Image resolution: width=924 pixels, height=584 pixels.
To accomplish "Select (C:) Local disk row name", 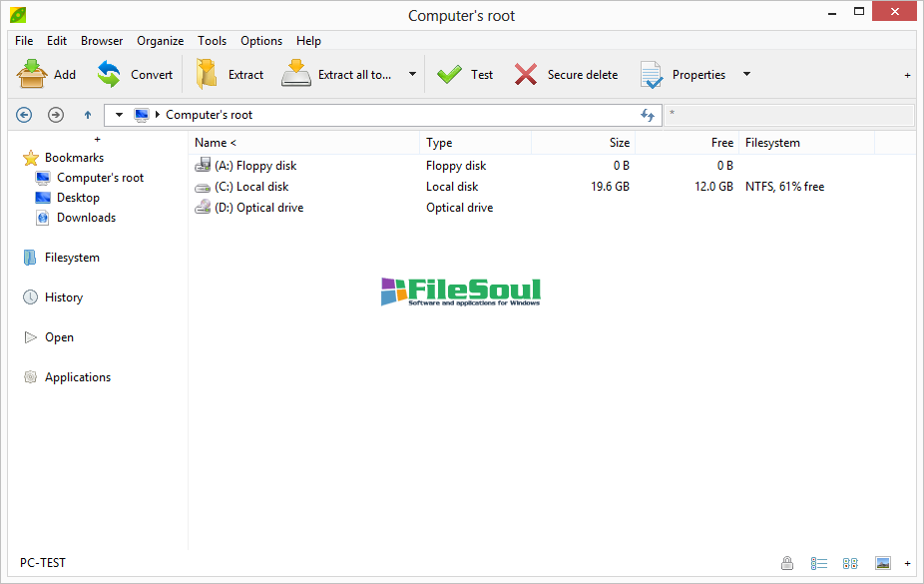I will [x=251, y=187].
